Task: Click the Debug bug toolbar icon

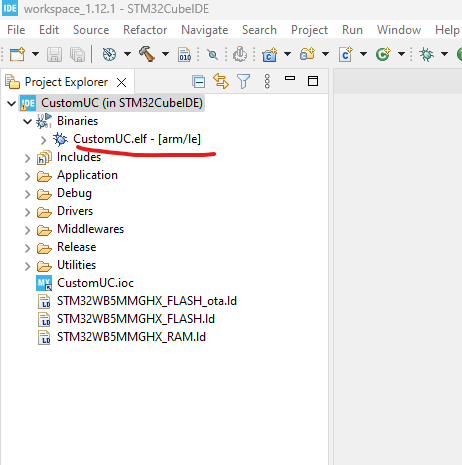Action: tap(426, 54)
